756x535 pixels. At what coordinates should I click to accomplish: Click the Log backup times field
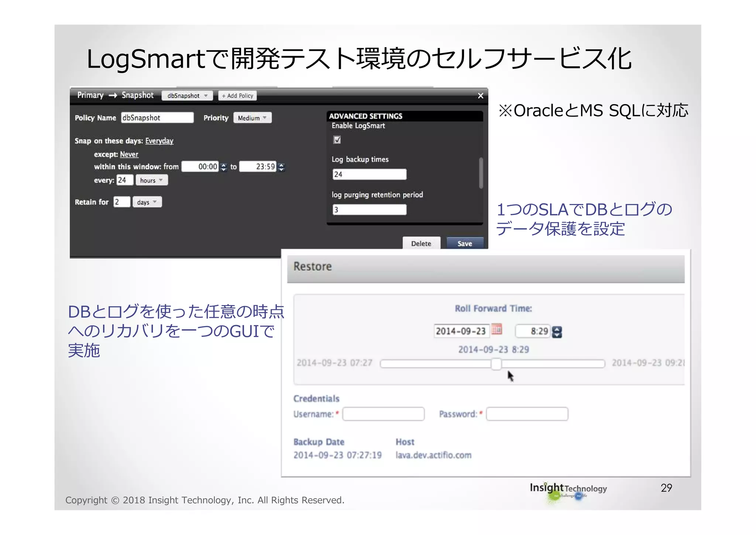coord(370,174)
